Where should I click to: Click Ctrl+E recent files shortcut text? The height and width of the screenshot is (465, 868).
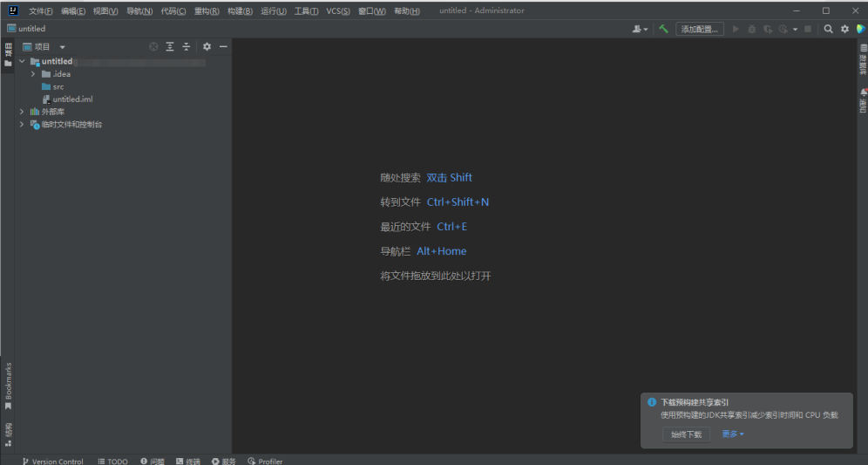coord(451,226)
